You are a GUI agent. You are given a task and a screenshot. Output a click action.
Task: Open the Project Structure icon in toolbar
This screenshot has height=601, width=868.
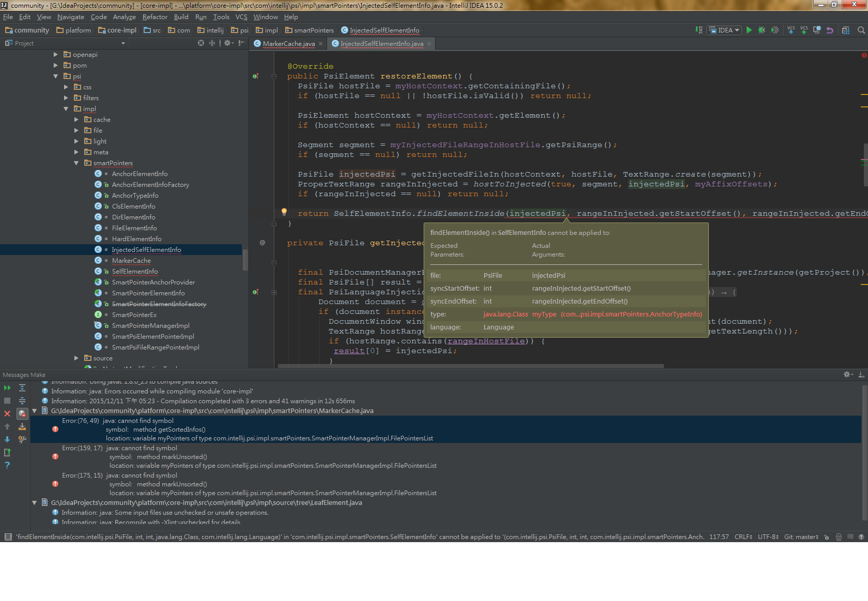pyautogui.click(x=846, y=30)
